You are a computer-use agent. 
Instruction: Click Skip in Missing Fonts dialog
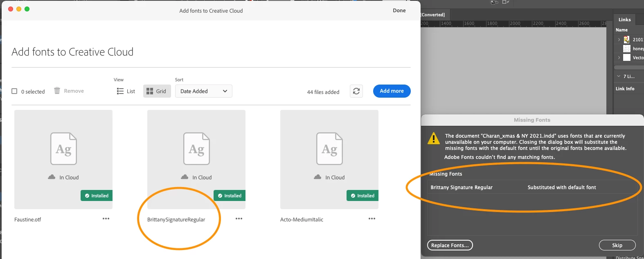(617, 245)
